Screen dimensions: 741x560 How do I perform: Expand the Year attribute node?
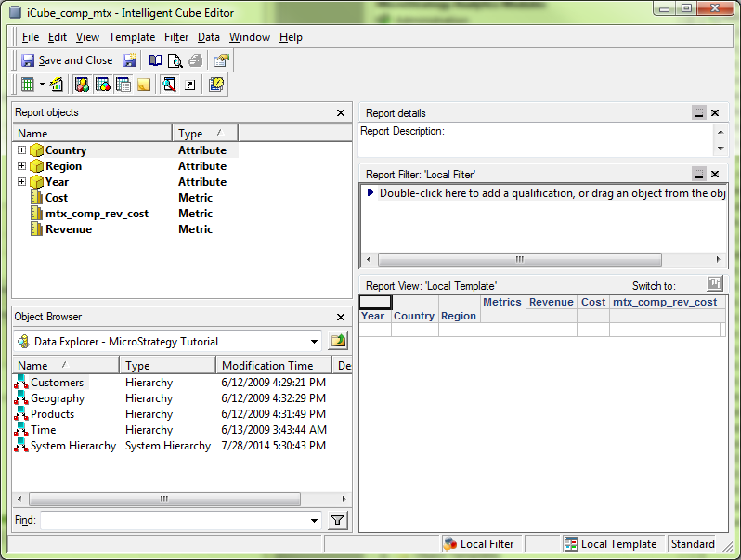[21, 182]
